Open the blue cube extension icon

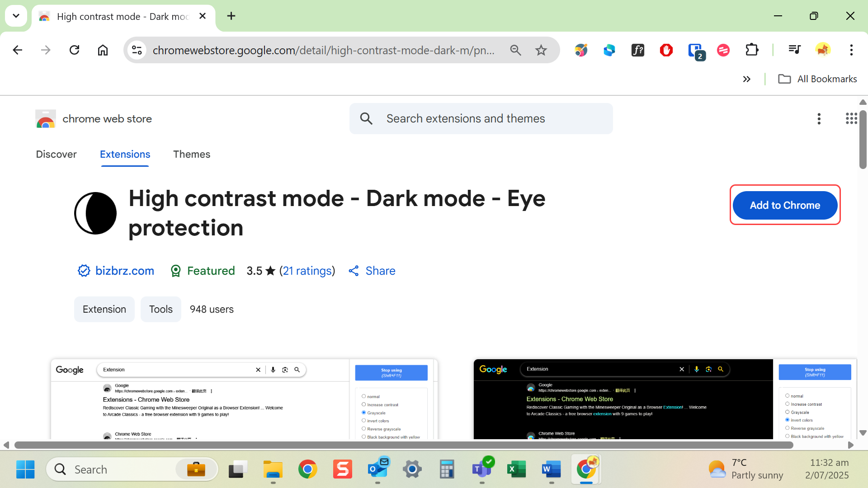609,50
